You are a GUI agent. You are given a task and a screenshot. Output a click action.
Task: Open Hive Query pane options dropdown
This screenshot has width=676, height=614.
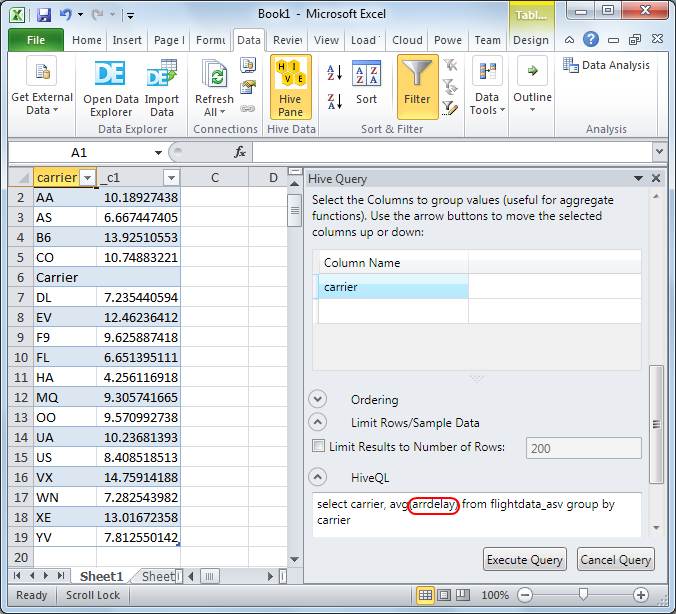(638, 179)
